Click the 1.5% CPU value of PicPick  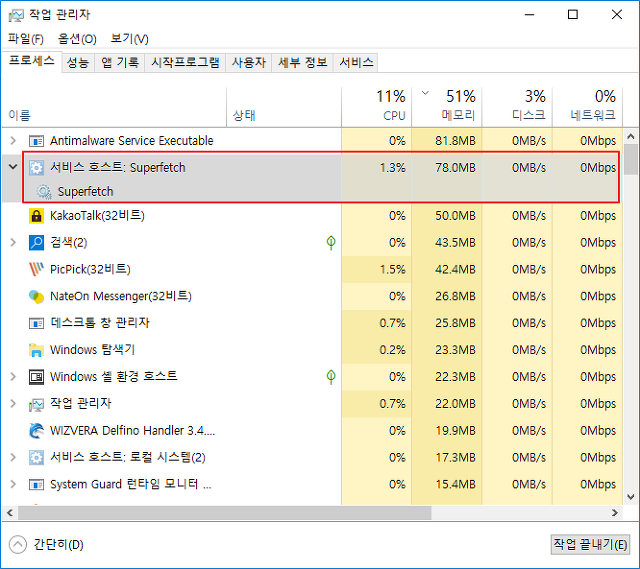(392, 269)
